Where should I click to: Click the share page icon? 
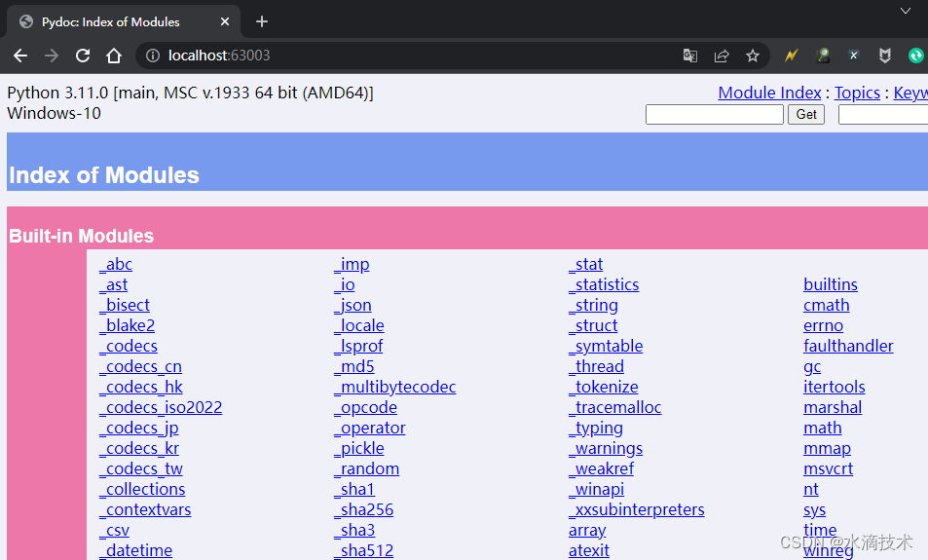click(x=722, y=56)
